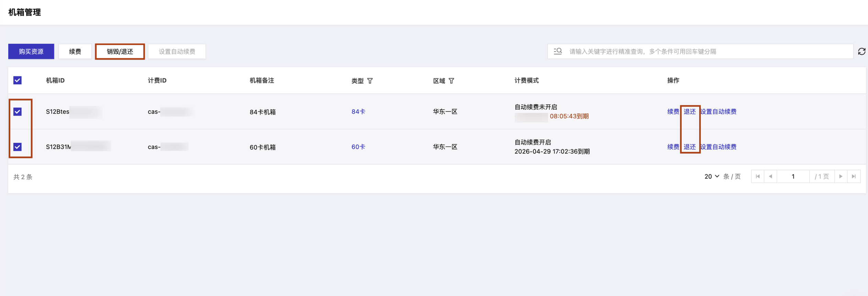The image size is (868, 296).
Task: Click the 设置自动续费 toolbar button
Action: (x=177, y=51)
